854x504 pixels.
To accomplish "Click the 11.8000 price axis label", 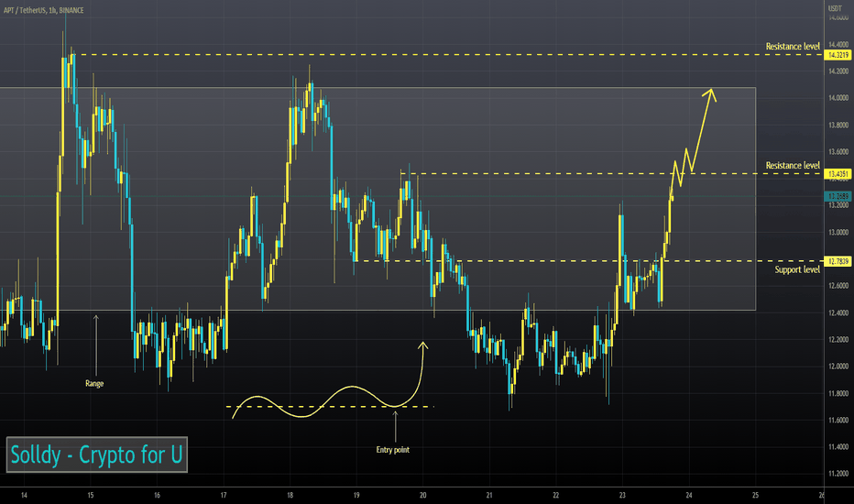I will tap(838, 393).
